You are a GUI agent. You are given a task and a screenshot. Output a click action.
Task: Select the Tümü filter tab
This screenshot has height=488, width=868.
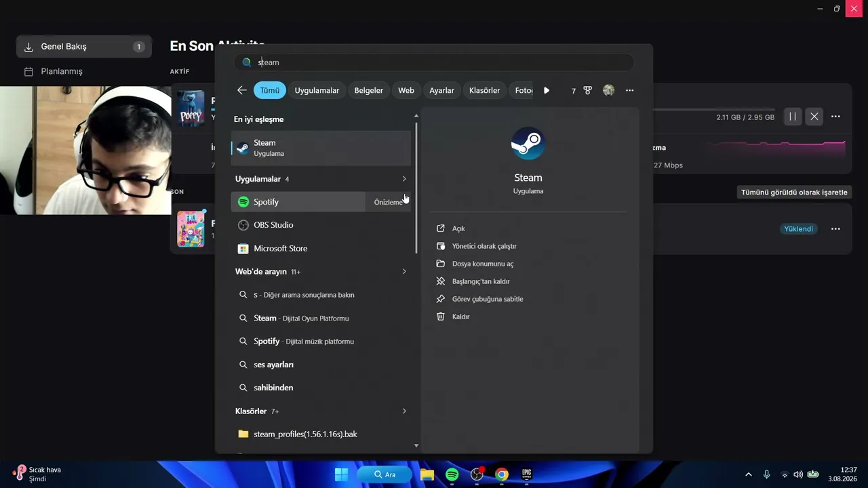[270, 90]
